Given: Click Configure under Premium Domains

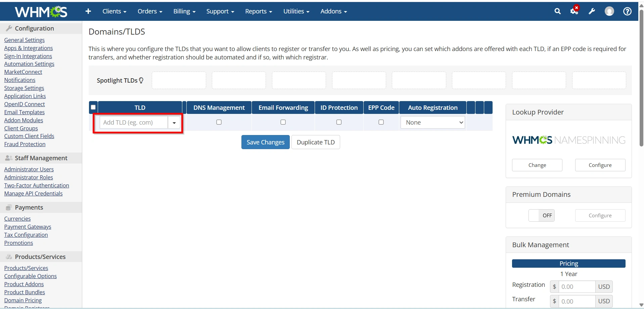Looking at the screenshot, I should pyautogui.click(x=600, y=216).
